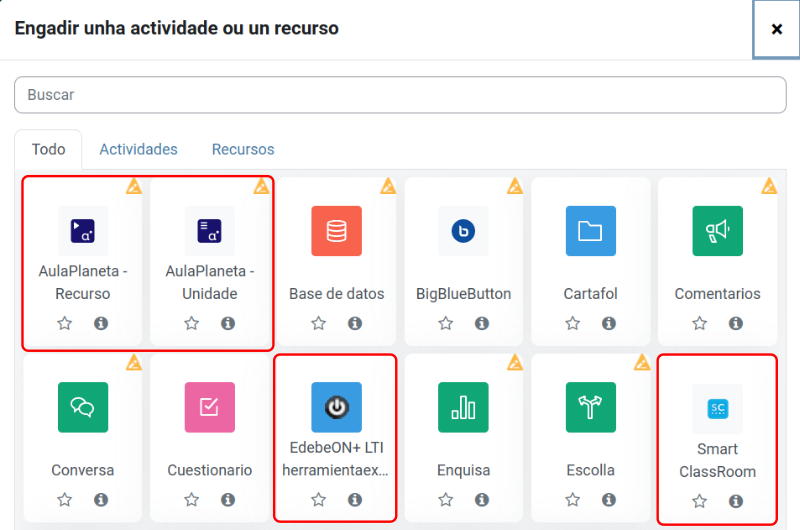
Task: Add a BigBlueButton activity
Action: click(463, 231)
